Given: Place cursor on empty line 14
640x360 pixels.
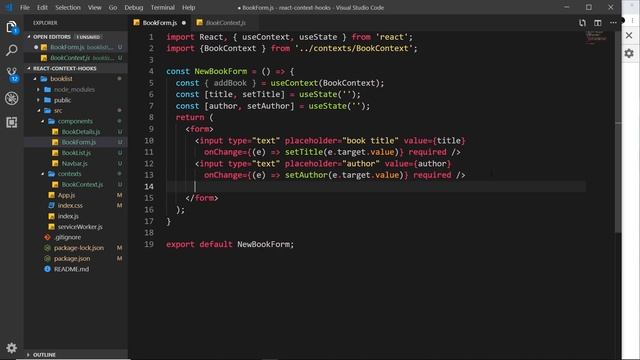Looking at the screenshot, I should (376, 187).
